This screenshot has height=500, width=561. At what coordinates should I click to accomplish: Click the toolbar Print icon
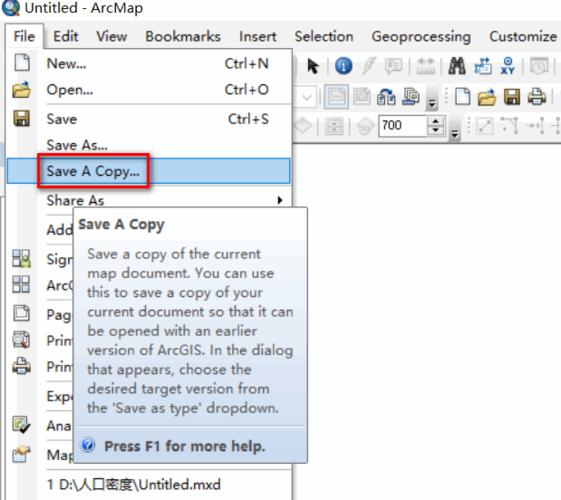point(537,97)
